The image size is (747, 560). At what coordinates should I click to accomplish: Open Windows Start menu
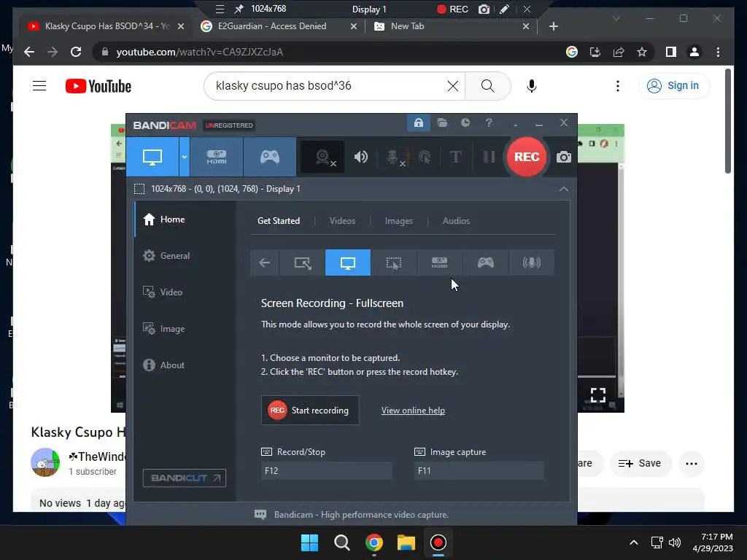(309, 542)
